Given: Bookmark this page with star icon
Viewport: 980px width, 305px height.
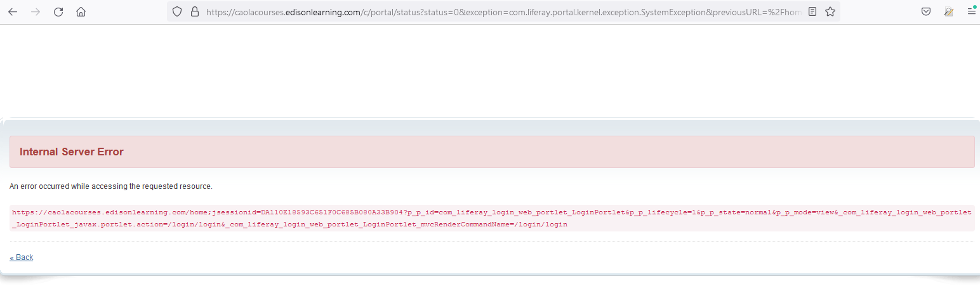Looking at the screenshot, I should (x=830, y=11).
